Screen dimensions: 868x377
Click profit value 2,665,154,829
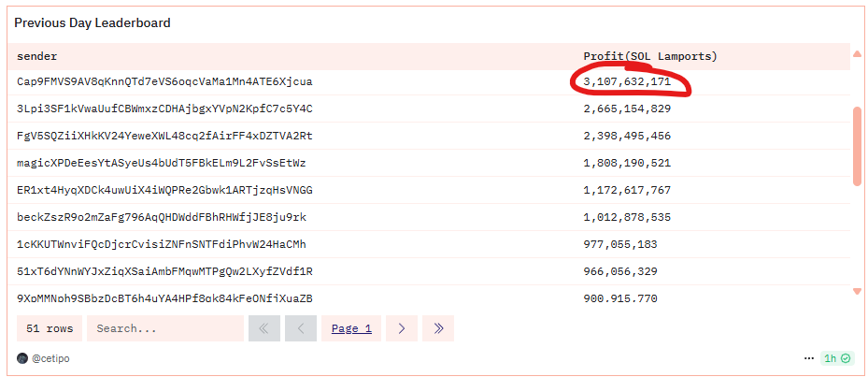[x=627, y=109]
